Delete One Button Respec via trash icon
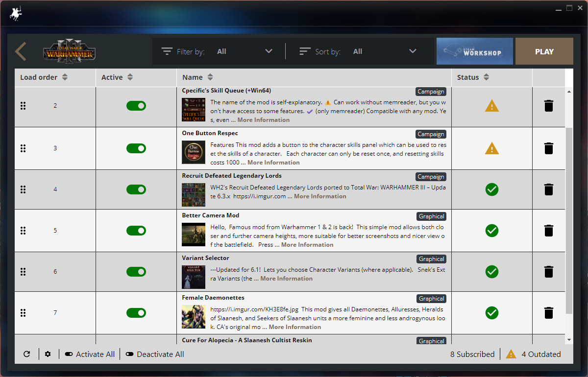The width and height of the screenshot is (588, 377). pyautogui.click(x=549, y=148)
